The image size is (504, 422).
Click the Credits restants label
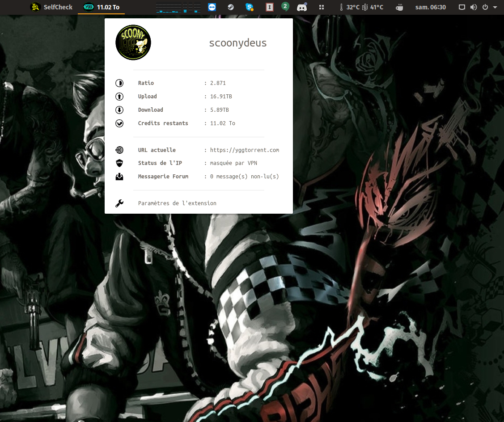(x=163, y=123)
